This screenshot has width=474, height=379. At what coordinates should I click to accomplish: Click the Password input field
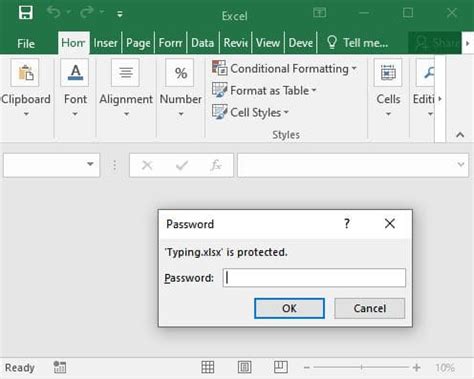click(x=314, y=278)
